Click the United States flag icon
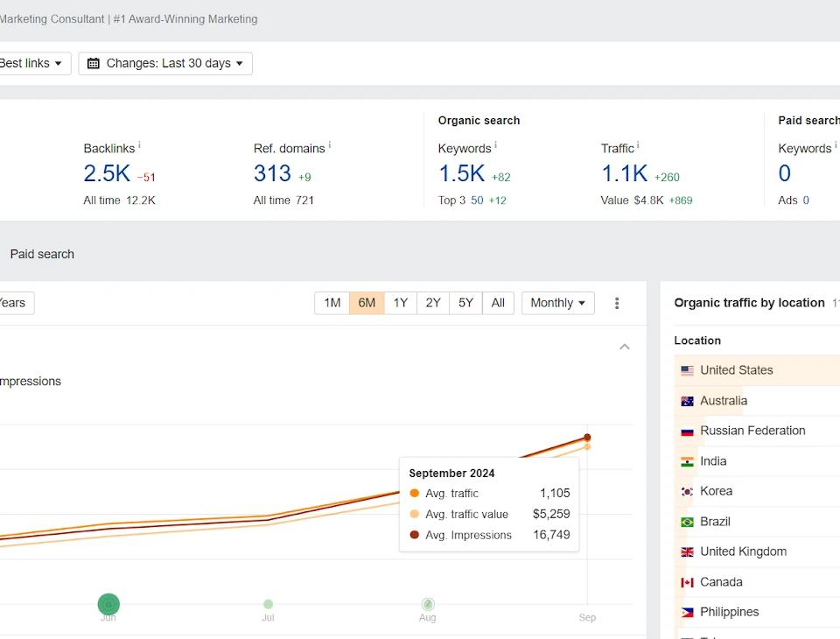 click(x=688, y=370)
